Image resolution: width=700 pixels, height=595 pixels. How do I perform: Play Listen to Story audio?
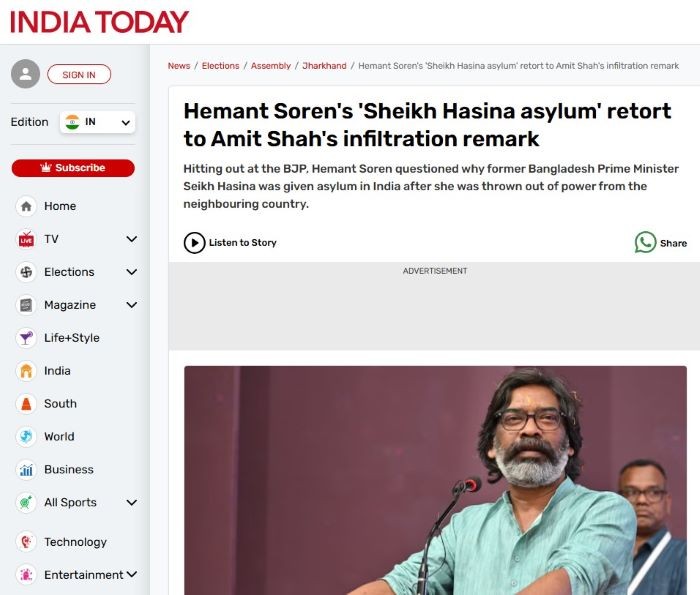(x=194, y=243)
